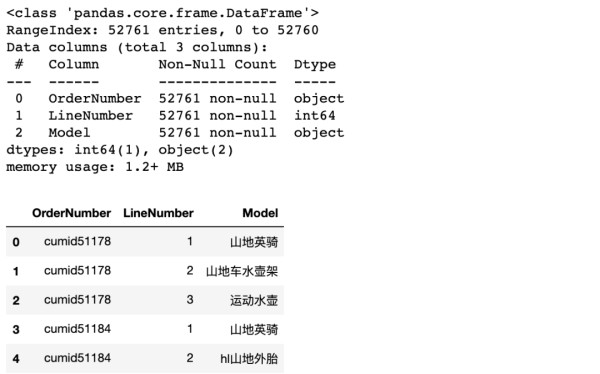This screenshot has width=600, height=374.
Task: Click the 山地车水壶架 model cell
Action: (x=242, y=271)
